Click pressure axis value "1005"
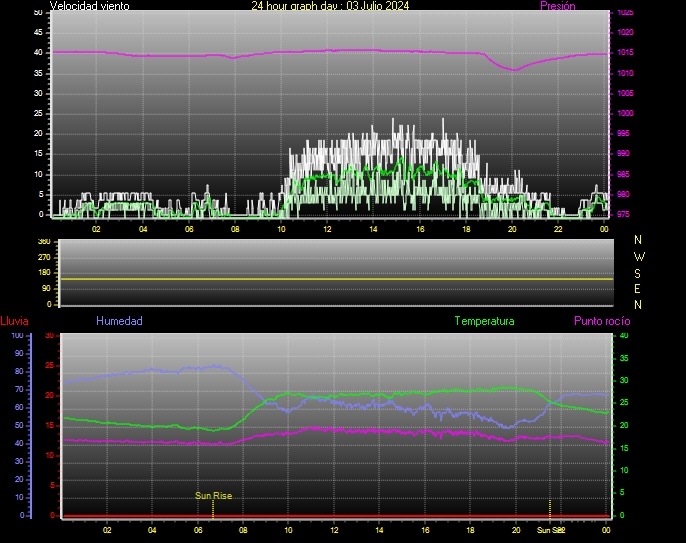The height and width of the screenshot is (543, 686). [x=625, y=93]
